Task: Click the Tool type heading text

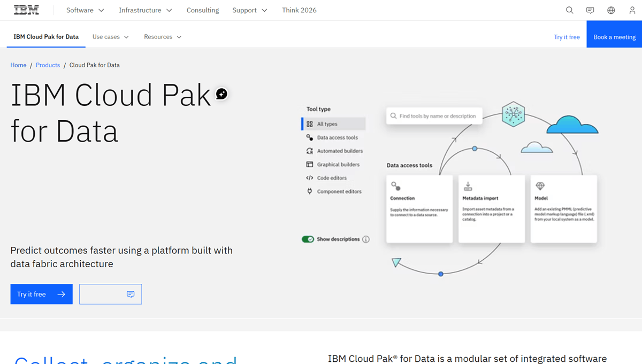Action: pyautogui.click(x=318, y=109)
